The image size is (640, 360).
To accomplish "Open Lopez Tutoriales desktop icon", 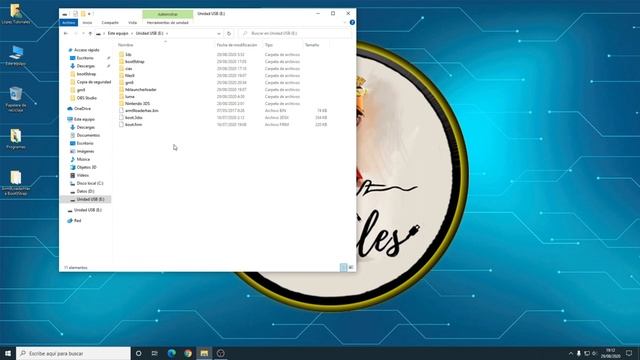I will [x=16, y=14].
